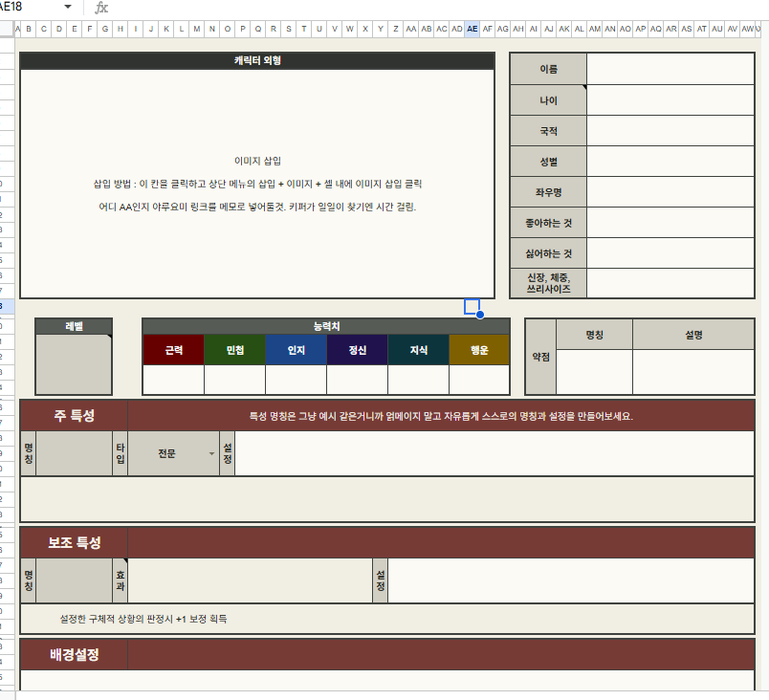Click the 이미지 삽입 placeholder text
This screenshot has height=700, width=769.
click(257, 161)
